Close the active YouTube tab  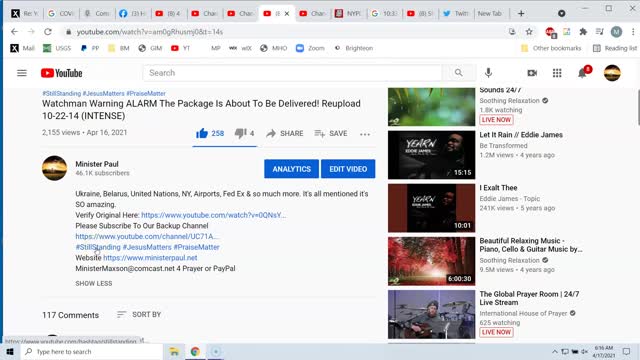coord(287,13)
